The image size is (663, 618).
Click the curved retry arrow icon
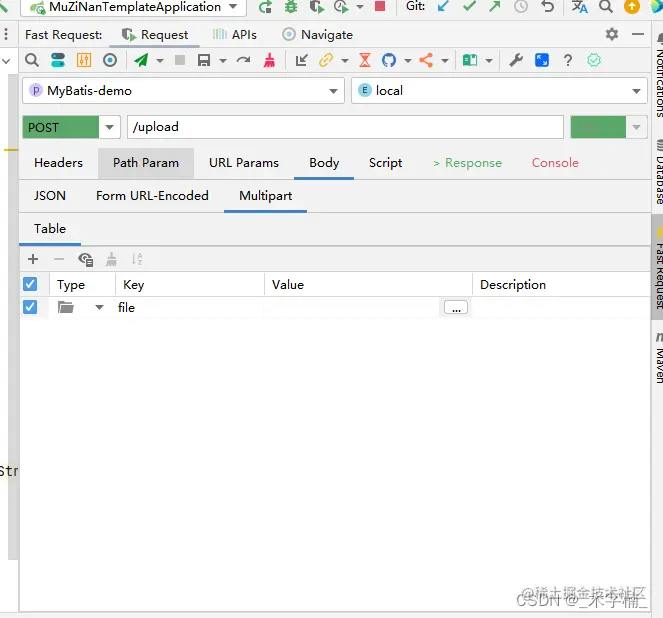(x=243, y=60)
